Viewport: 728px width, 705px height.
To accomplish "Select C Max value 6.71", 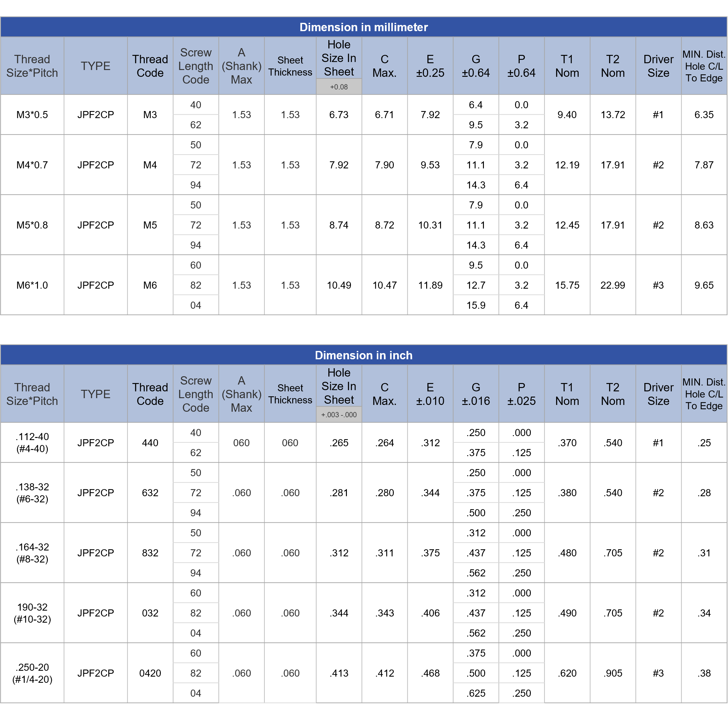I will (385, 115).
